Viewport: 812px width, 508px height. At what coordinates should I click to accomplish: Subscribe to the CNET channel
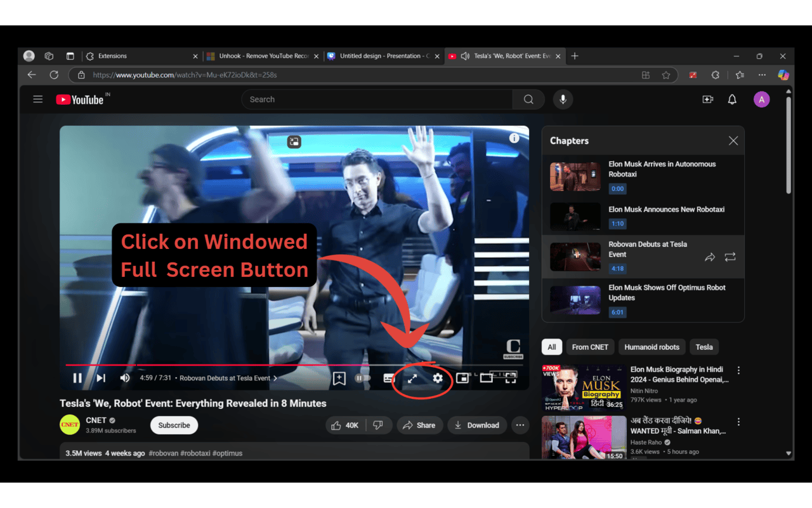(174, 425)
